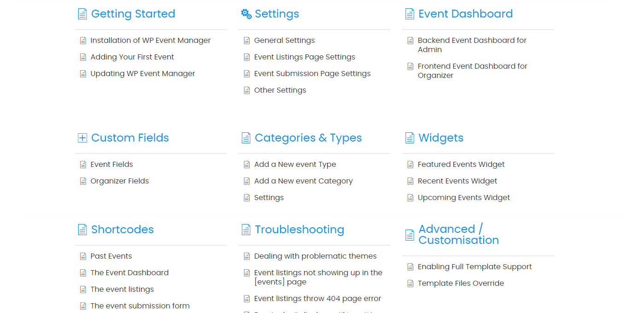View Upcoming Events Widget documentation
The height and width of the screenshot is (313, 644).
pos(463,198)
